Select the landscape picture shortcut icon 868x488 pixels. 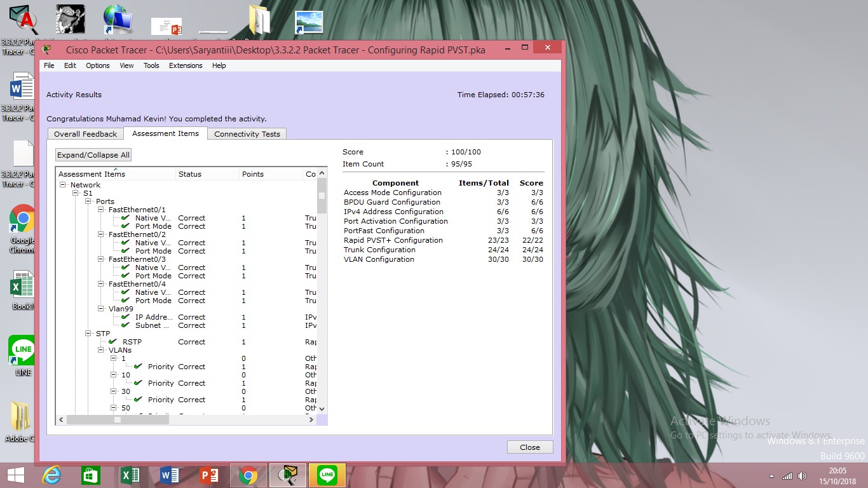(309, 22)
